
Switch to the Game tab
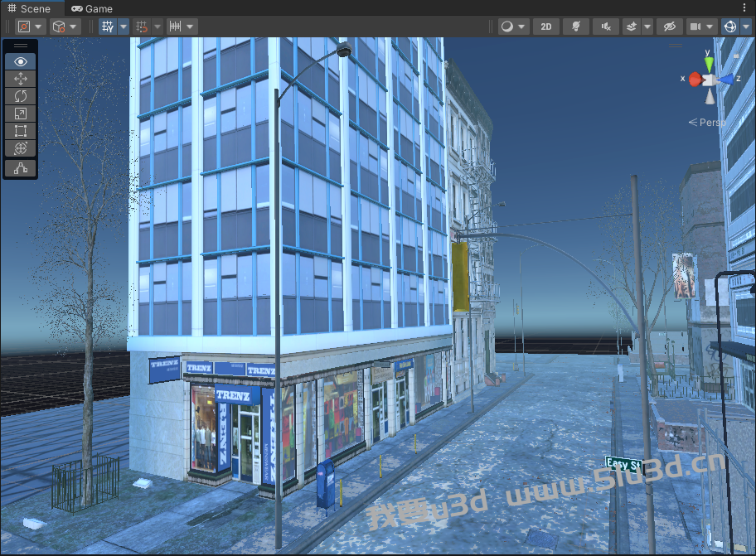coord(92,8)
